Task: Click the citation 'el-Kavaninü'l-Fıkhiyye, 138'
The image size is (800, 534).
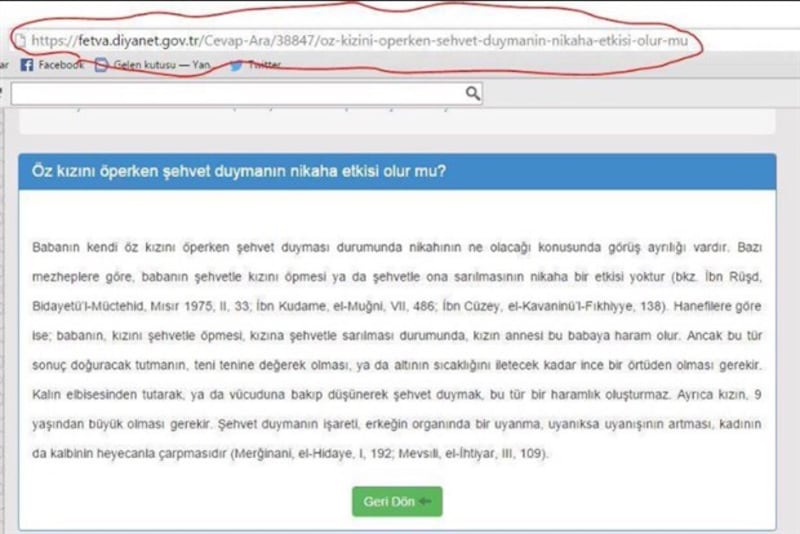Action: point(586,306)
